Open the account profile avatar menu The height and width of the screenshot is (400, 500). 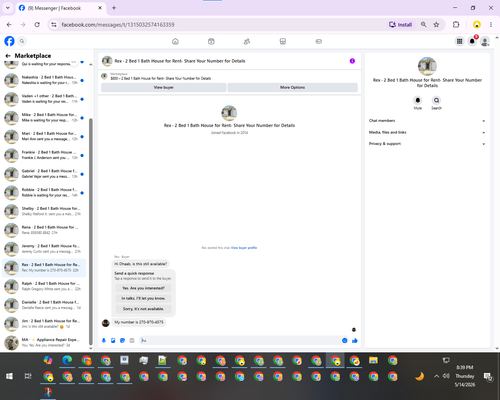tap(485, 41)
